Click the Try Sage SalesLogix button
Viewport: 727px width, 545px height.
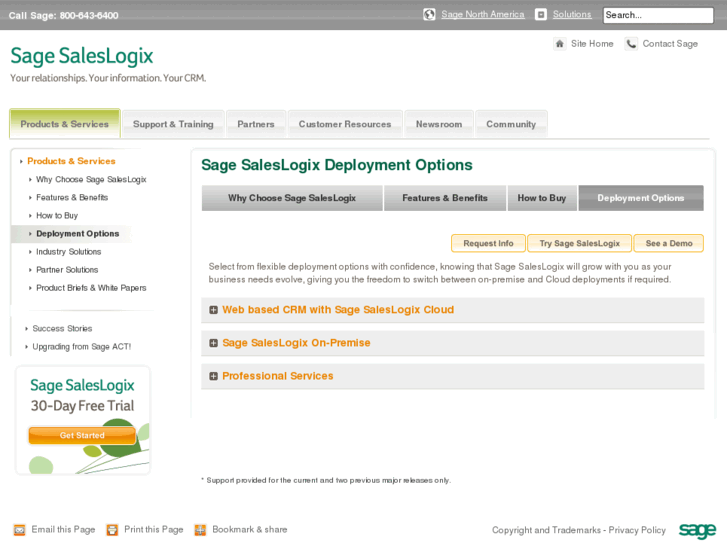click(580, 244)
